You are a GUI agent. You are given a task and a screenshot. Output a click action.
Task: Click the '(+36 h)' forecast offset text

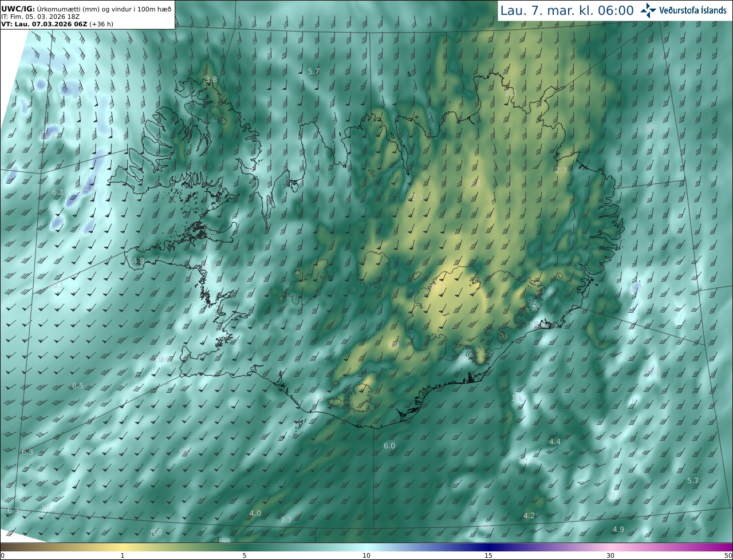click(x=101, y=24)
